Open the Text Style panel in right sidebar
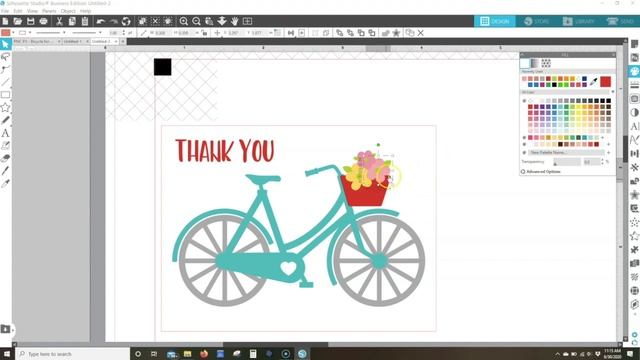The image size is (640, 360). [634, 126]
